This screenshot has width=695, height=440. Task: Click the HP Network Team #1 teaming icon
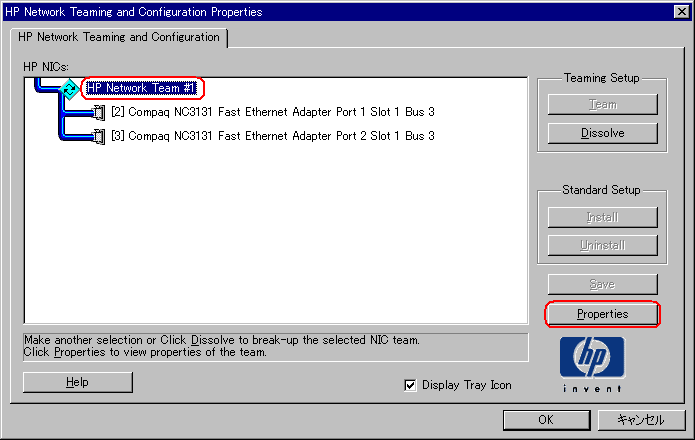tap(69, 89)
